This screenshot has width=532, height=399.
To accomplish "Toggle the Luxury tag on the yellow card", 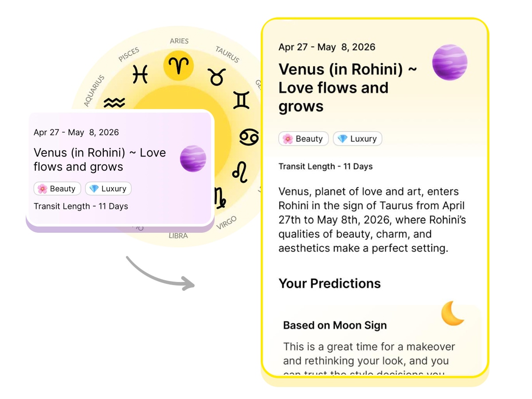I will coord(358,138).
